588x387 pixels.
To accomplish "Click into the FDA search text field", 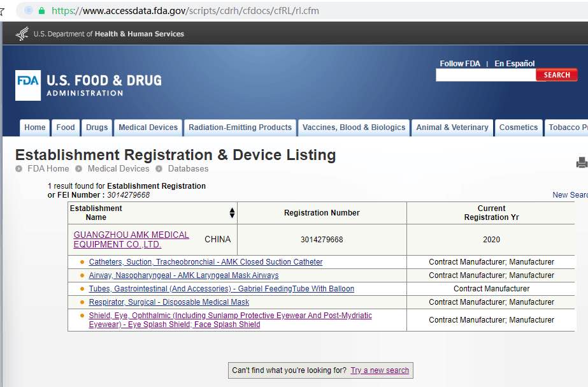I will click(x=485, y=75).
